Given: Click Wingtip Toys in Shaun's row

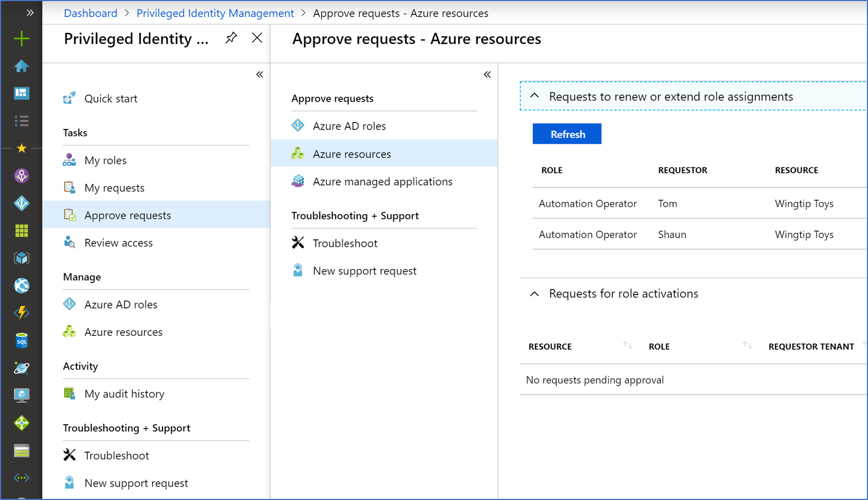Looking at the screenshot, I should pyautogui.click(x=804, y=234).
